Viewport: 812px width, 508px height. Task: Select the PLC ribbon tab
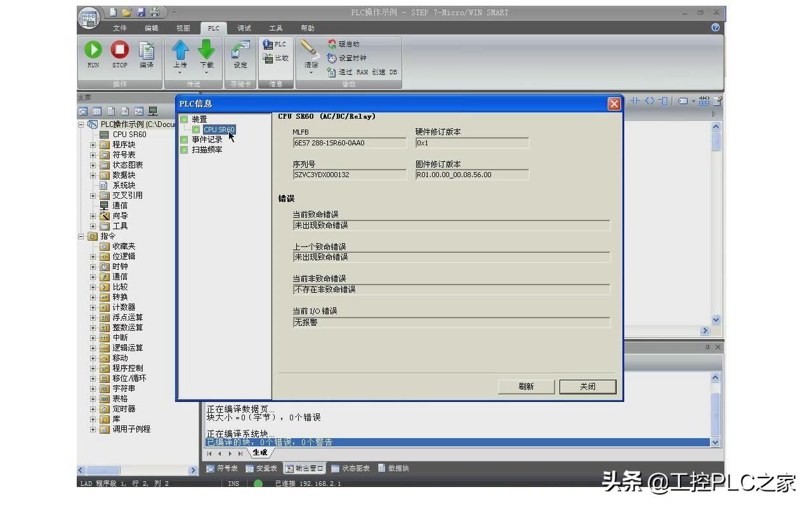click(x=214, y=28)
